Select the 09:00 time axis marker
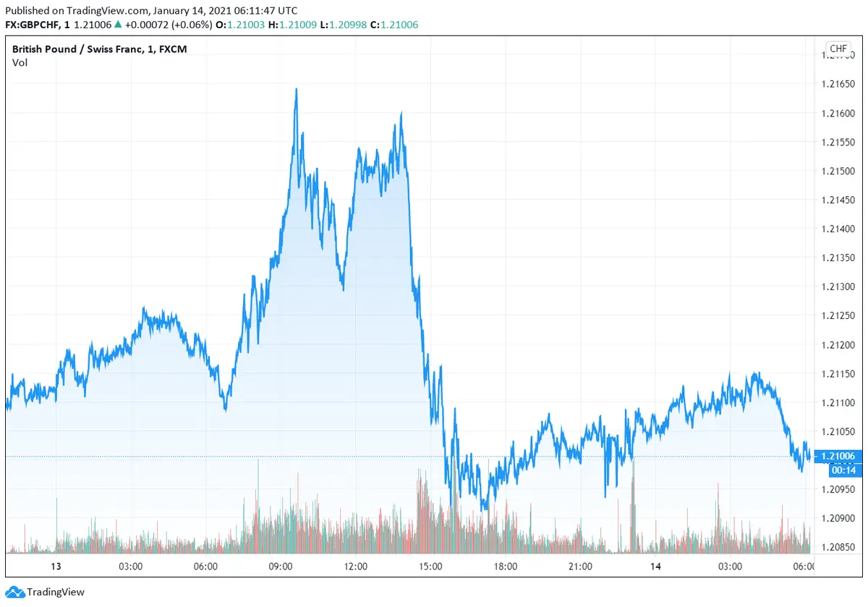The image size is (868, 607). pyautogui.click(x=281, y=566)
